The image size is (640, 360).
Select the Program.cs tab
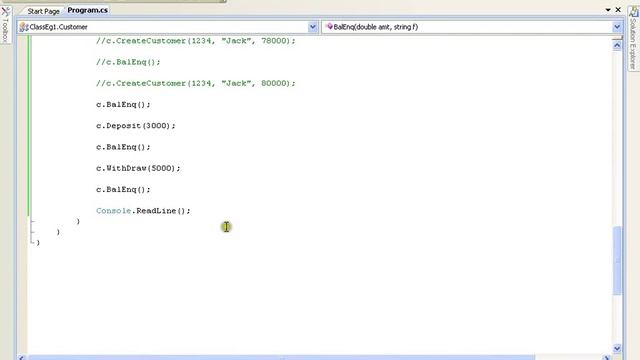[87, 10]
